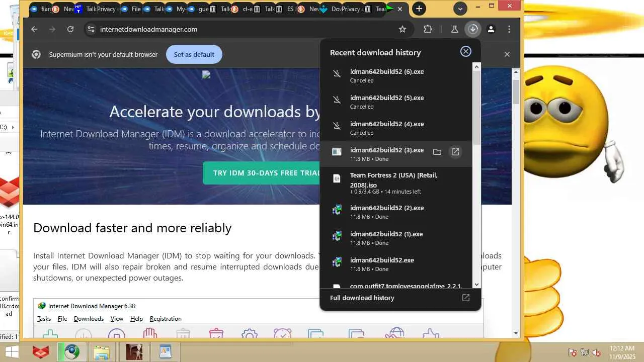Open Action Center flag in system tray
Image resolution: width=644 pixels, height=362 pixels.
(x=573, y=352)
